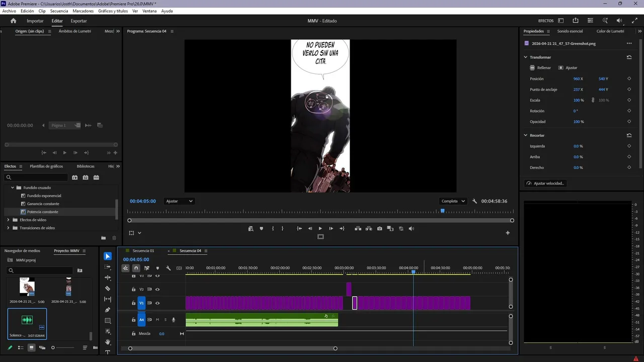Play the sequence in Program monitor
This screenshot has height=362, width=644.
320,228
